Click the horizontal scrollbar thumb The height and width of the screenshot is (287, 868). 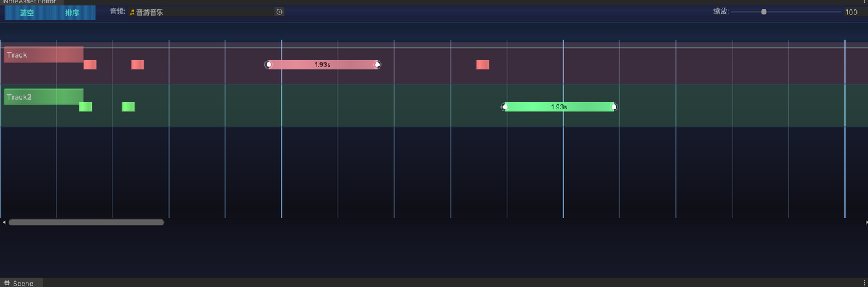(86, 222)
